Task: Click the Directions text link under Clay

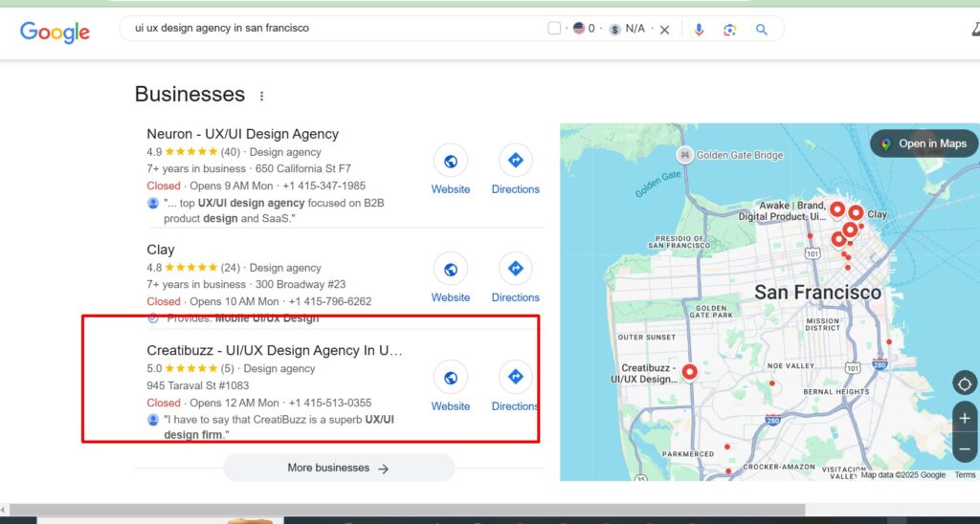Action: coord(516,297)
